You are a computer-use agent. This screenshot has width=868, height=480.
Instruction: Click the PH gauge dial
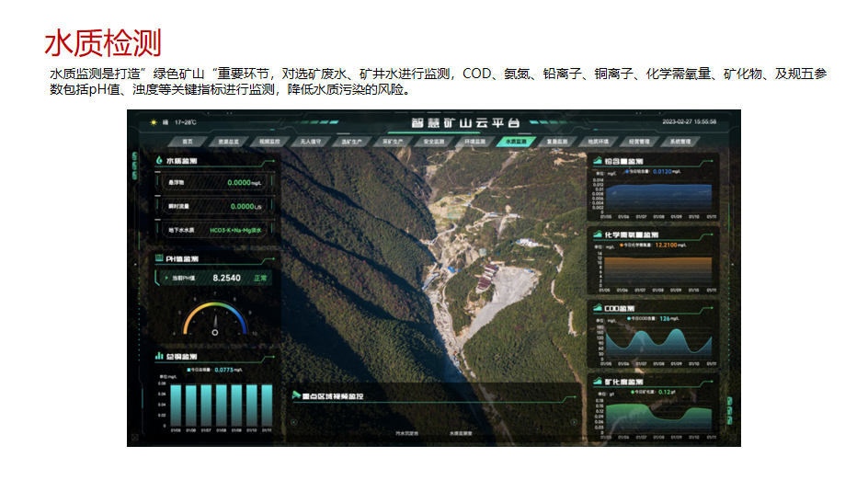pos(215,319)
